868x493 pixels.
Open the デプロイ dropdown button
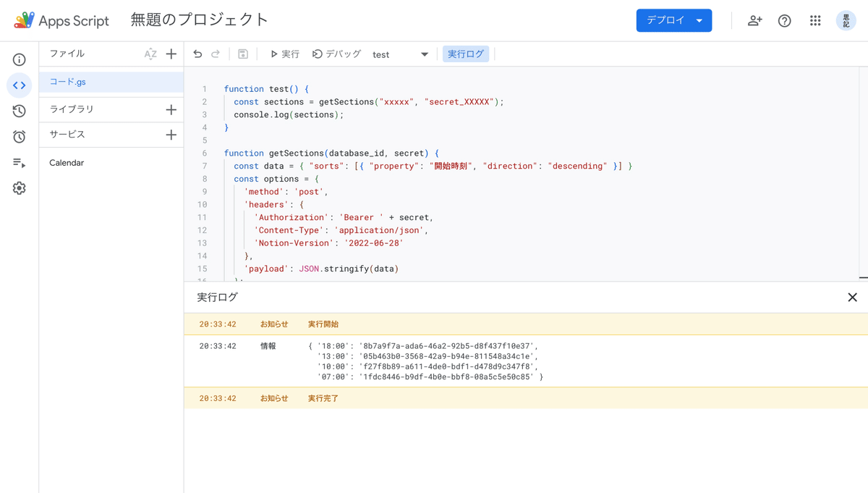click(x=674, y=20)
